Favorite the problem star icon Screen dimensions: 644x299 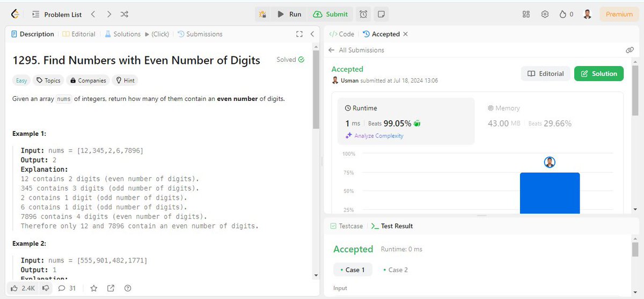pos(94,288)
